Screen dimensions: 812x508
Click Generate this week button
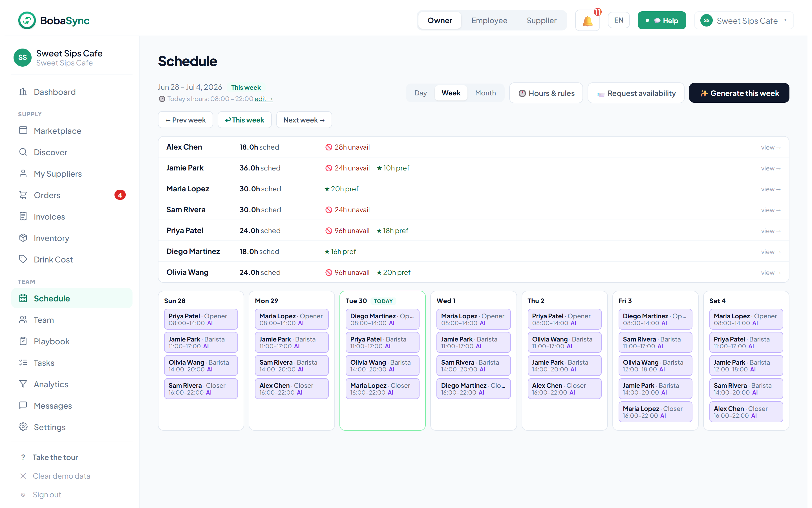pos(739,93)
